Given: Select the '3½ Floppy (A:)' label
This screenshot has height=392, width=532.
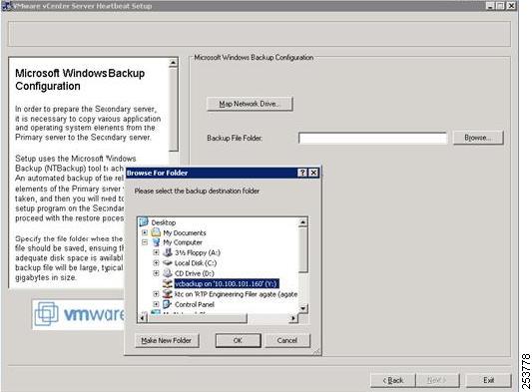Looking at the screenshot, I should [198, 253].
